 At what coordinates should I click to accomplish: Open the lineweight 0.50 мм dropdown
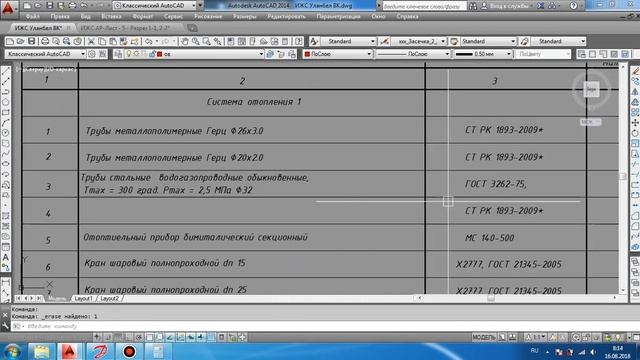coord(482,54)
